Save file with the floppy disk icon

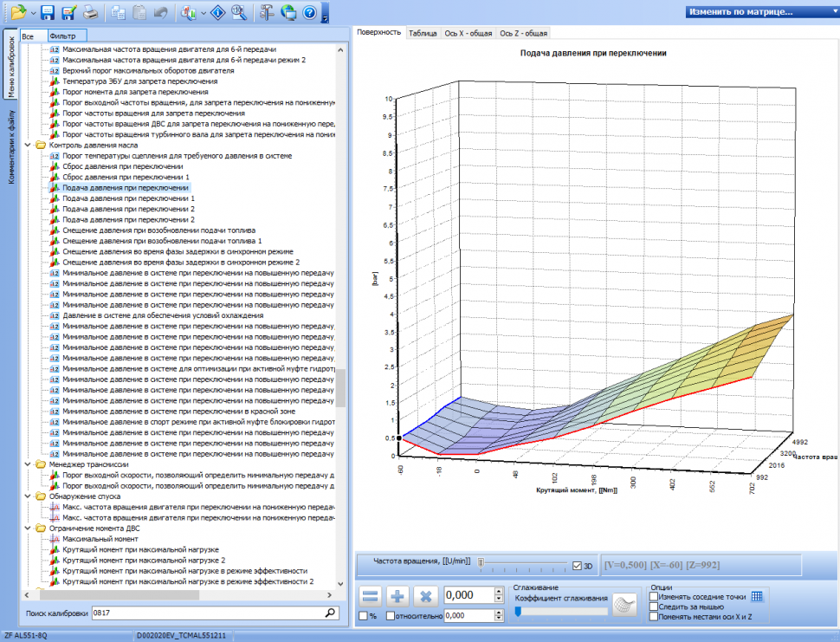(48, 12)
